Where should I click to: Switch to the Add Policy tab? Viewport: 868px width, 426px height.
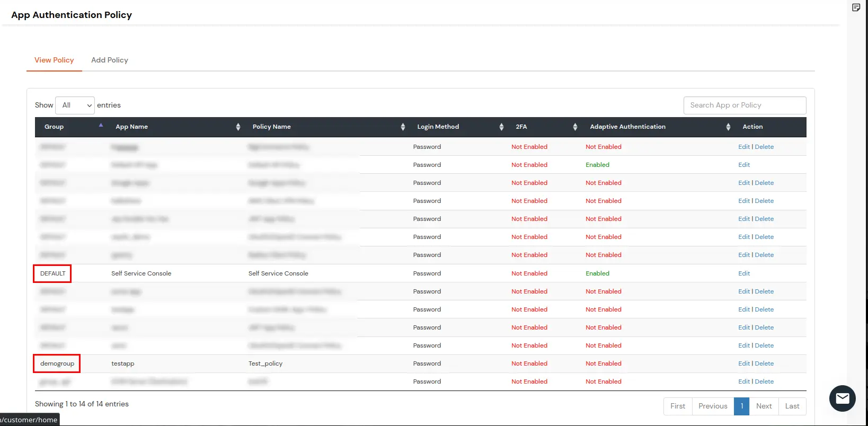click(110, 60)
